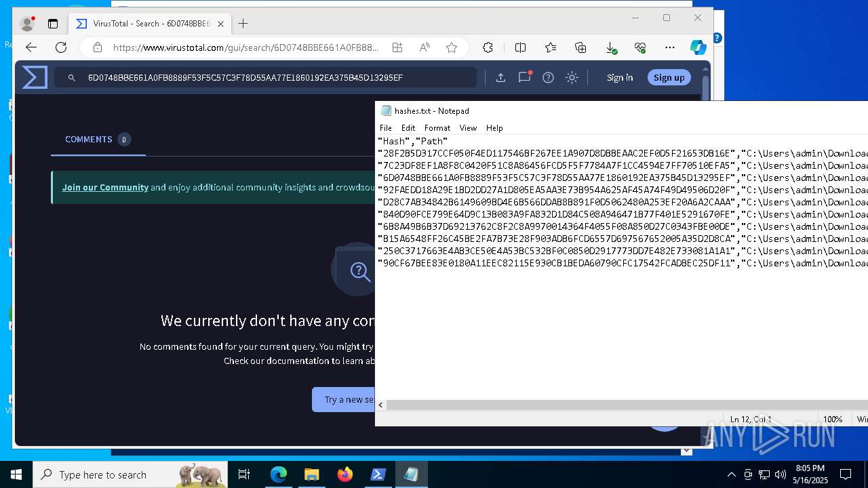Click the hash row starting with 6D0748BB
Image resolution: width=868 pixels, height=488 pixels.
tap(623, 178)
